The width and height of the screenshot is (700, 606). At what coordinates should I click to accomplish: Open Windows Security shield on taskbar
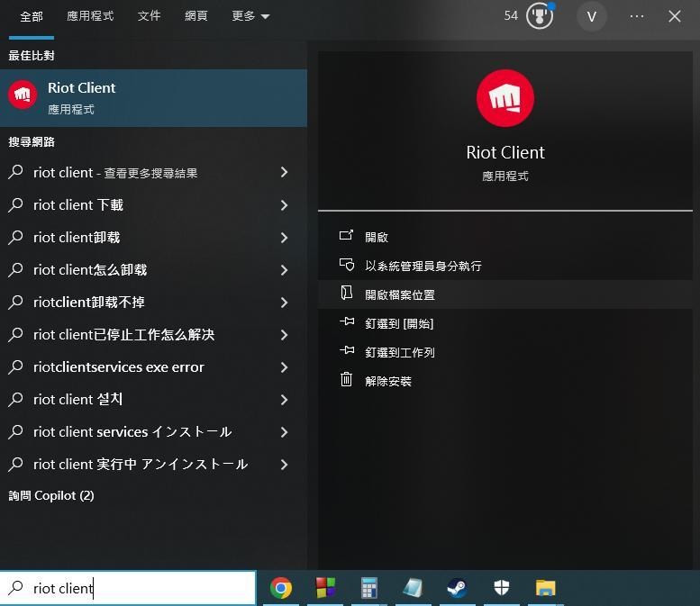point(502,587)
